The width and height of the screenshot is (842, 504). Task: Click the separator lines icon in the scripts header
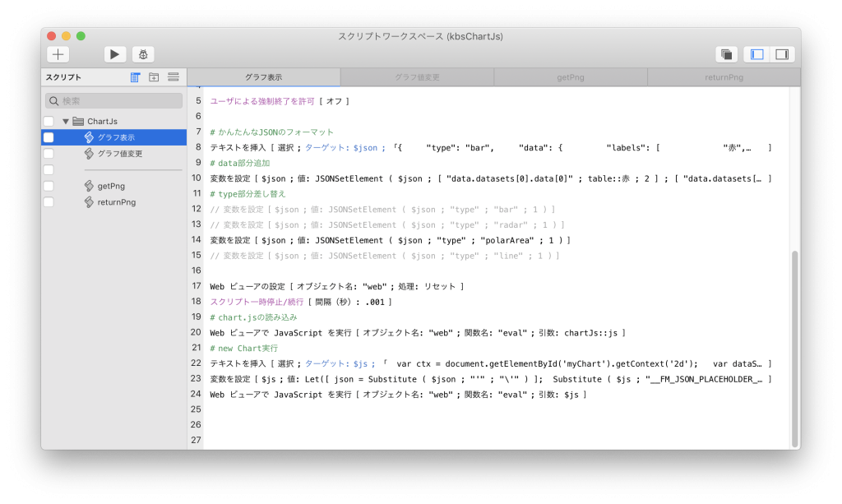173,77
